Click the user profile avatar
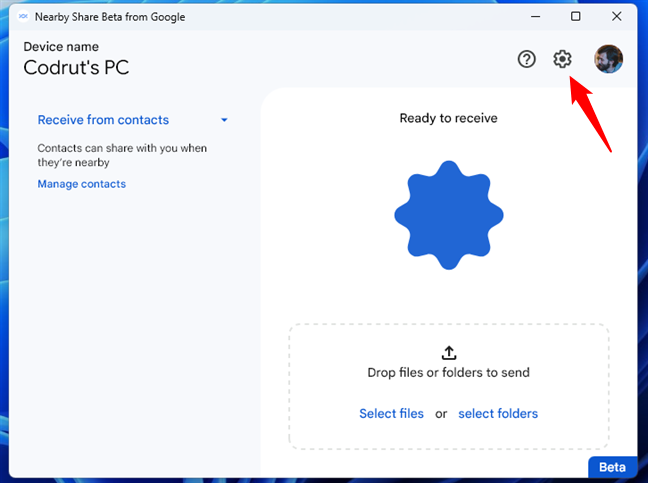The width and height of the screenshot is (648, 483). [x=608, y=59]
